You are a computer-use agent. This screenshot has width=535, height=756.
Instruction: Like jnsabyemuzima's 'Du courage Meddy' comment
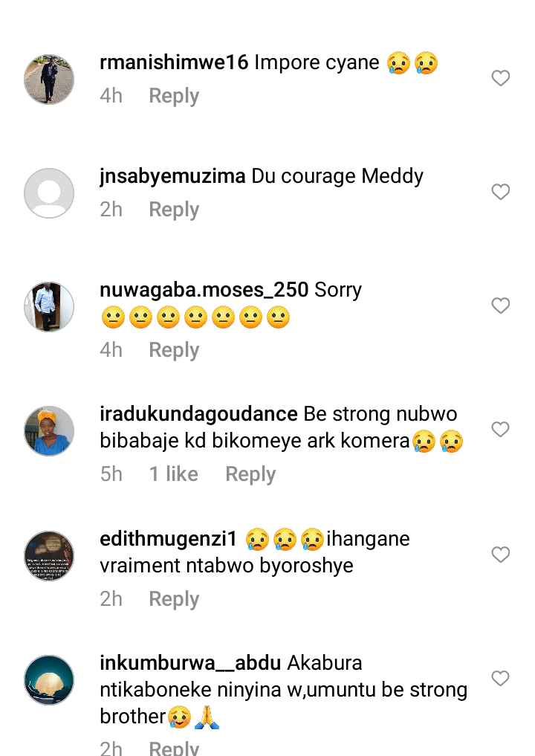[500, 192]
